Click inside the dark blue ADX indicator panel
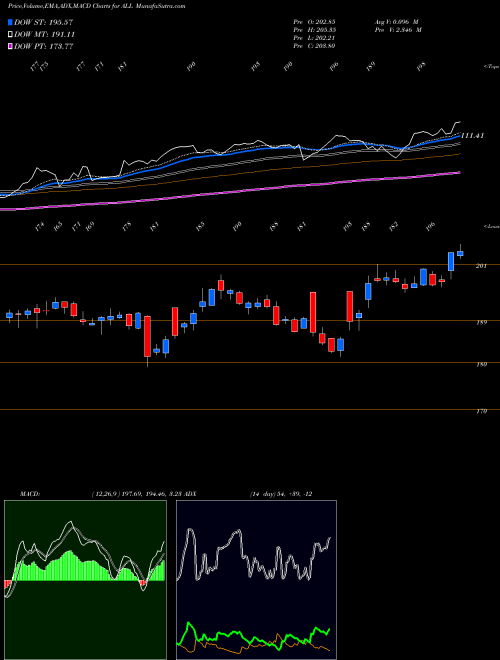500x660 pixels. pos(256,580)
